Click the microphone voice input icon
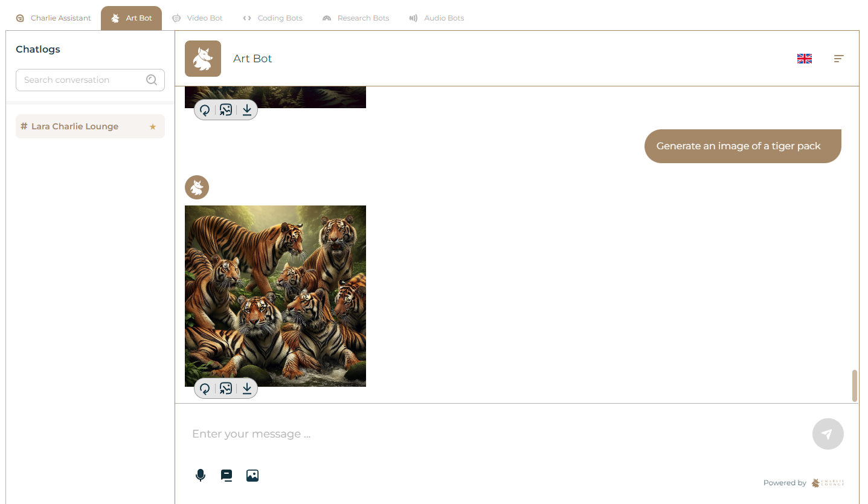The image size is (868, 504). coord(201,476)
